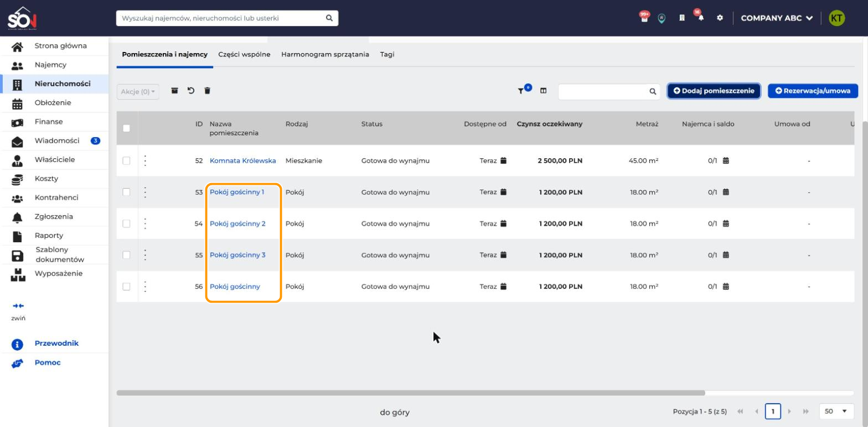Open row menu for Pokój gościnny 2
The image size is (868, 427).
(145, 223)
